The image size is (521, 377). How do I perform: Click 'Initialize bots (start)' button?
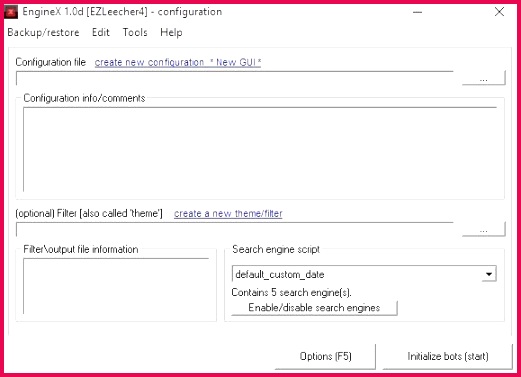point(448,356)
